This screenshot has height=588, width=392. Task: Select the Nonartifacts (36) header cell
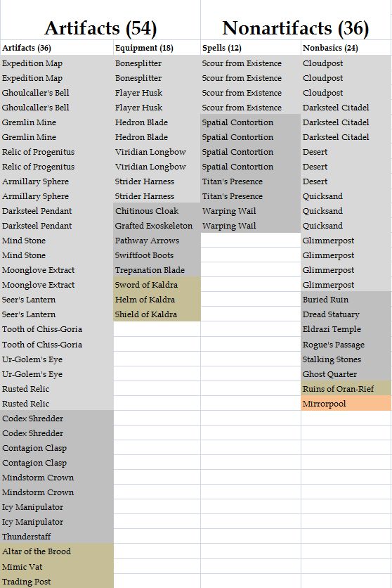click(x=296, y=28)
